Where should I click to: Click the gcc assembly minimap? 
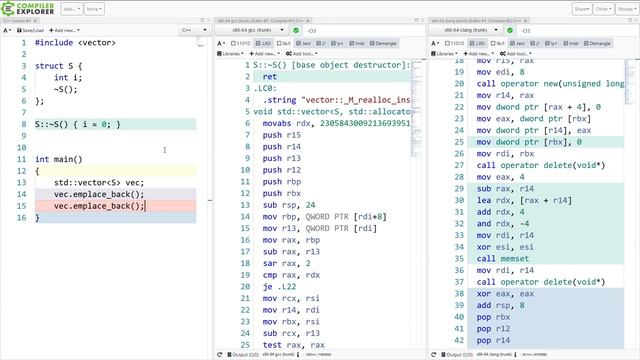click(x=416, y=109)
